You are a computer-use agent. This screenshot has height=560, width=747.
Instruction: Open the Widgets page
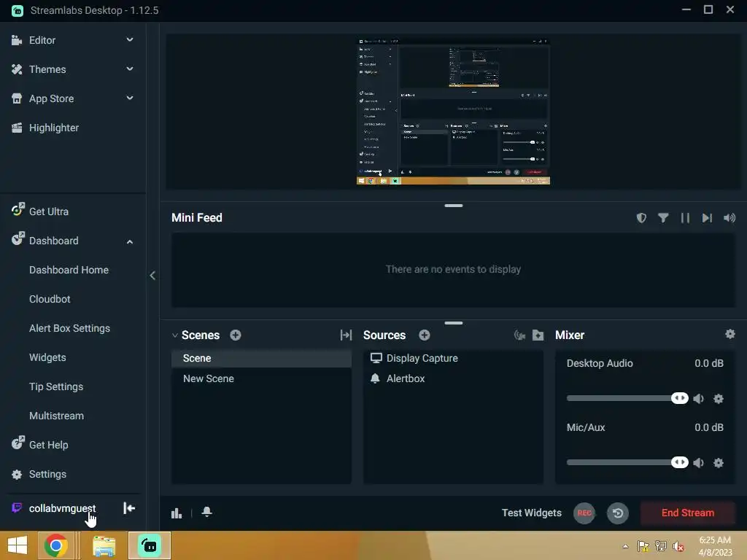tap(47, 357)
